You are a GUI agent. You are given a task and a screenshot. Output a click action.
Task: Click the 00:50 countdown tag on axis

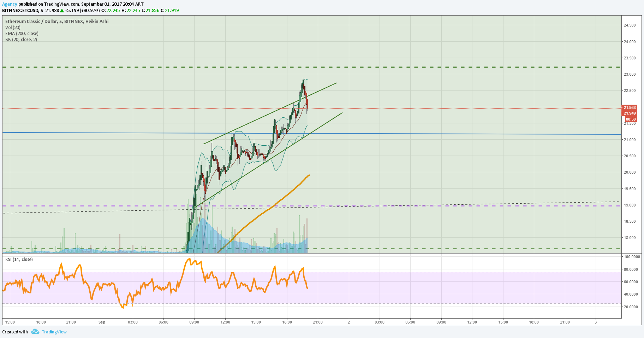tap(631, 119)
